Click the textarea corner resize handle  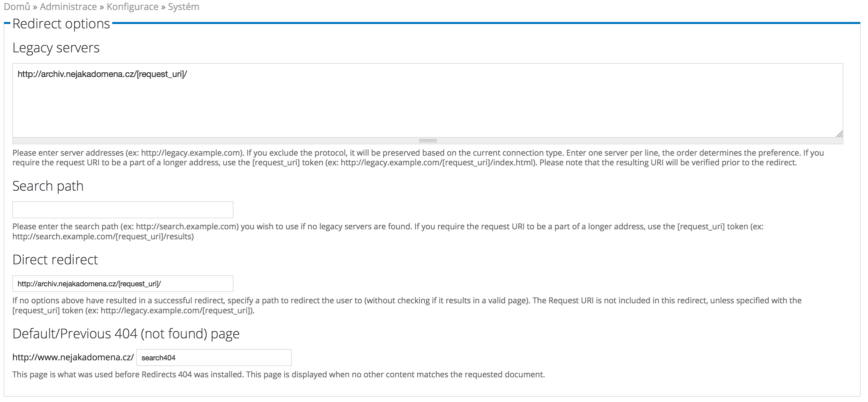click(839, 134)
